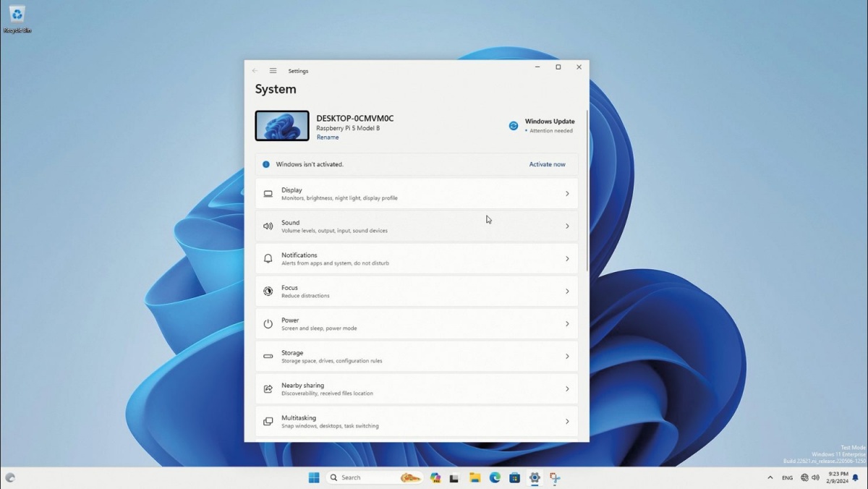
Task: Click the System page heading
Action: pos(276,89)
